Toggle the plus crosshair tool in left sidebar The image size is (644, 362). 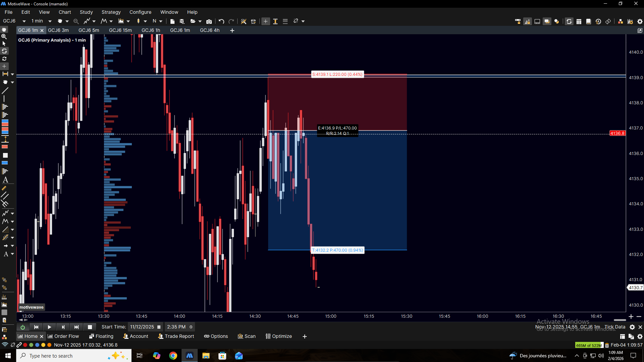tap(4, 66)
